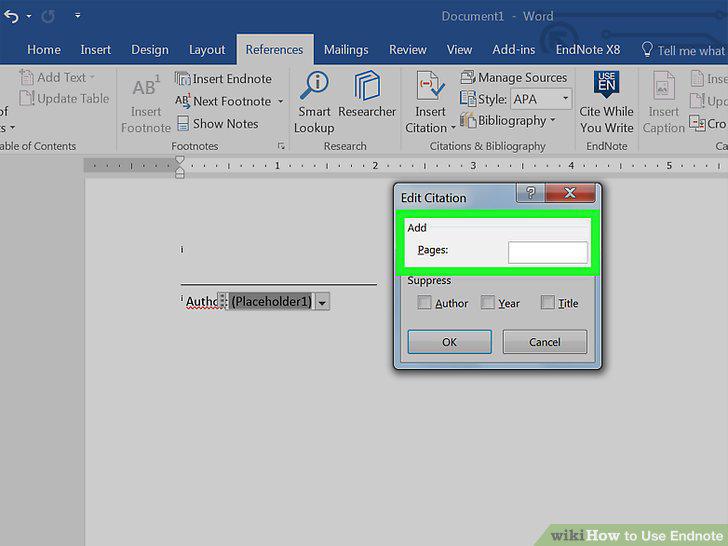
Task: Click the endnote reference mark 'i' in document
Action: point(182,250)
